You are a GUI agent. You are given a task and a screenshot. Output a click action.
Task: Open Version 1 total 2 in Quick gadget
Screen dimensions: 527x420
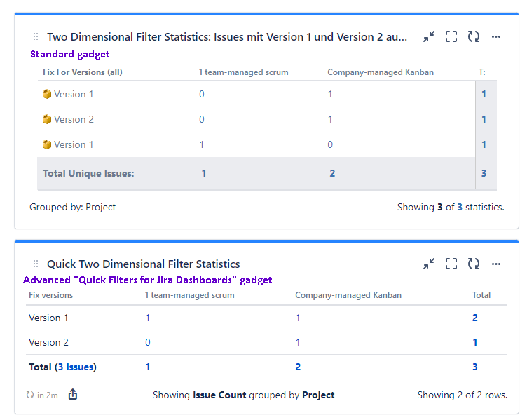click(475, 318)
